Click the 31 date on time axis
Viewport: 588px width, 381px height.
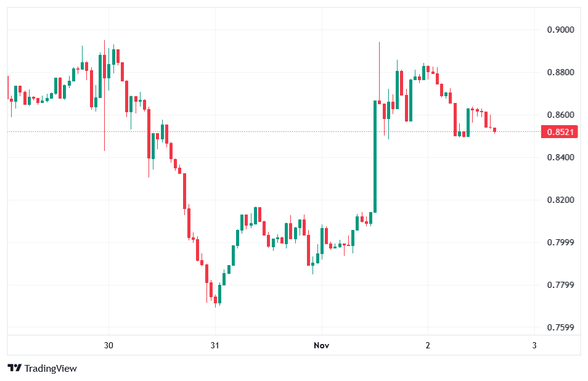click(214, 345)
